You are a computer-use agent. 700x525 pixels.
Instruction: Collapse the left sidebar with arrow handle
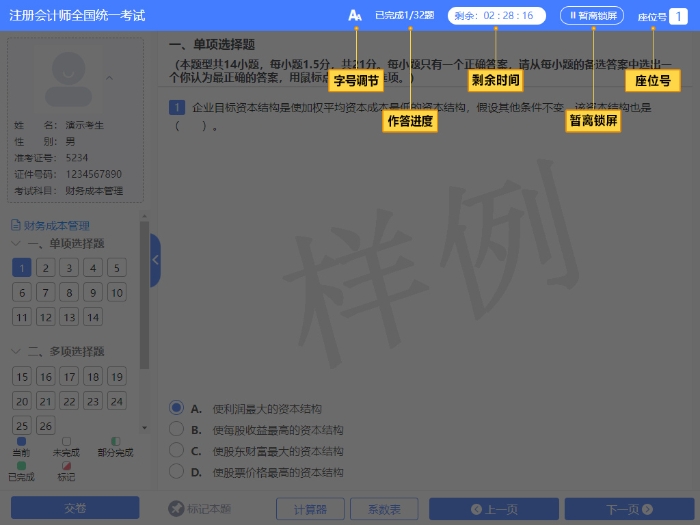coord(155,260)
